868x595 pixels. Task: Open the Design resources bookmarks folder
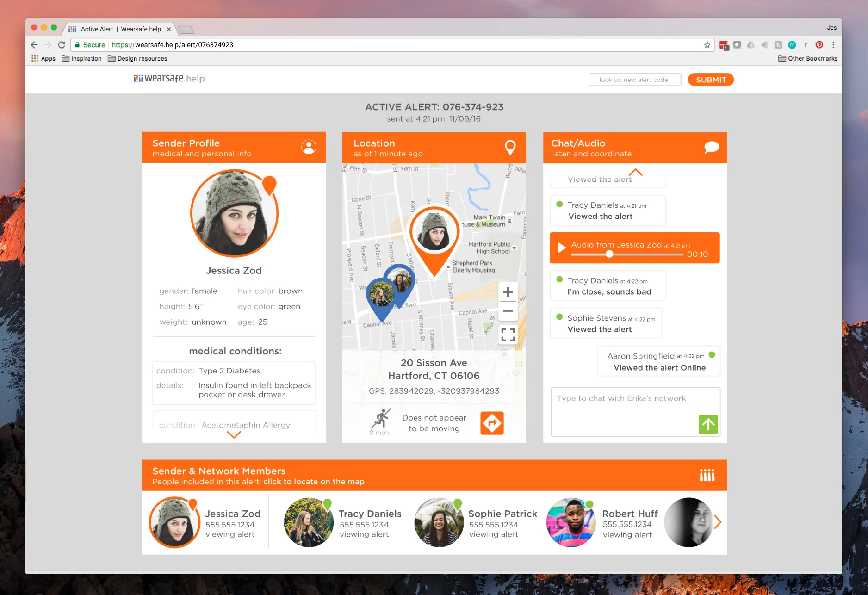coord(137,58)
